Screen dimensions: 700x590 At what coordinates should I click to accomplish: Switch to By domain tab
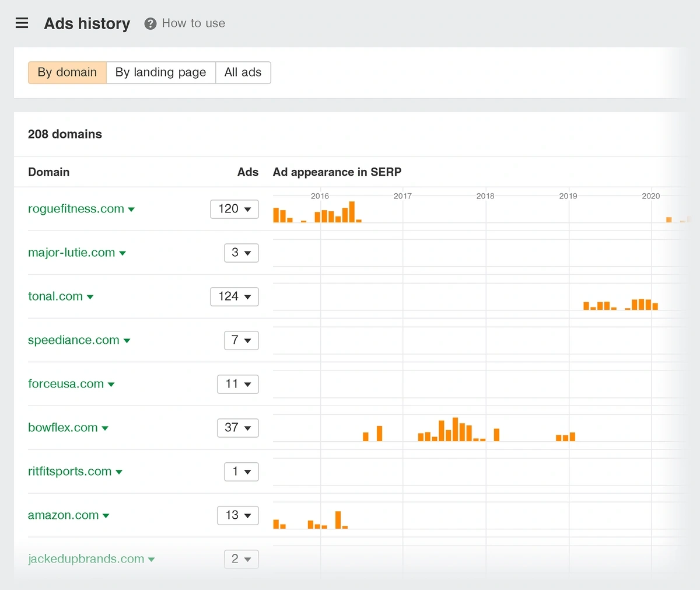coord(67,72)
